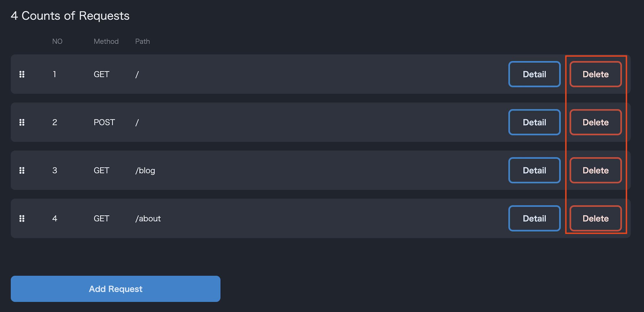Click the NO column header
The height and width of the screenshot is (312, 644).
(x=57, y=41)
